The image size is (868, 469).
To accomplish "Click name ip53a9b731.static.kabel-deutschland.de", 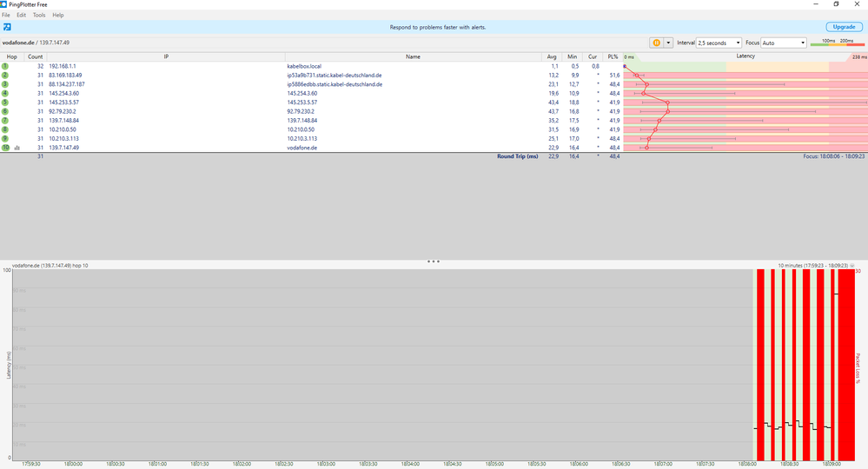I will tap(335, 76).
